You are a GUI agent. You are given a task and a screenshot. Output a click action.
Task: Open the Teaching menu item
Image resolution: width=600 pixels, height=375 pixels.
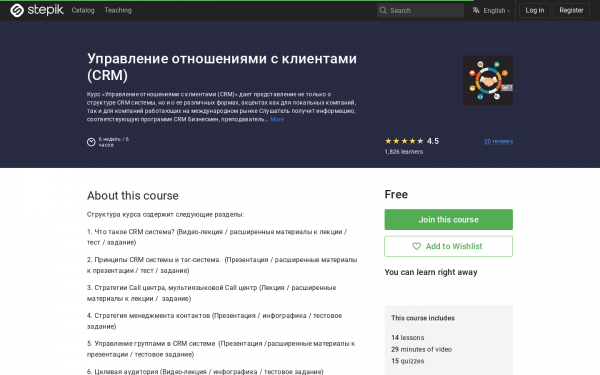click(x=118, y=10)
